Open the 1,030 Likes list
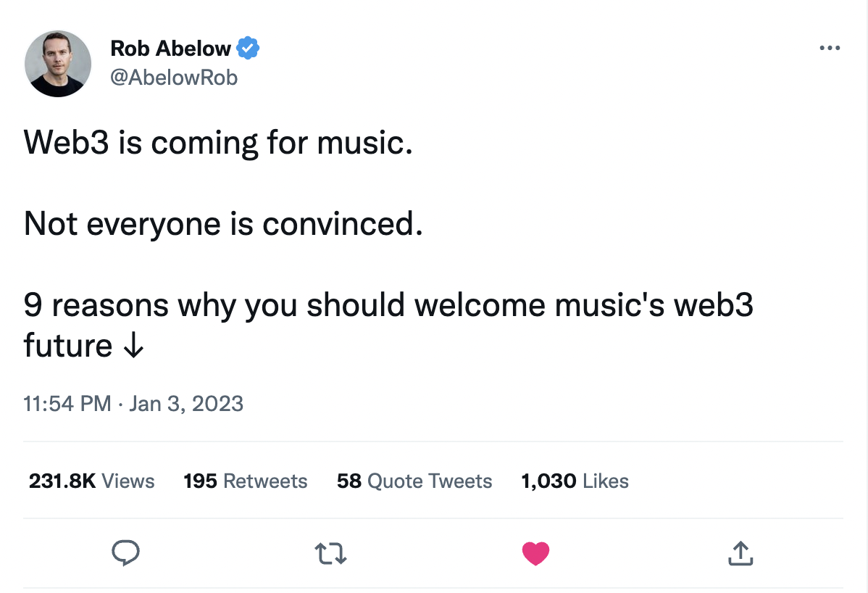 [x=575, y=481]
